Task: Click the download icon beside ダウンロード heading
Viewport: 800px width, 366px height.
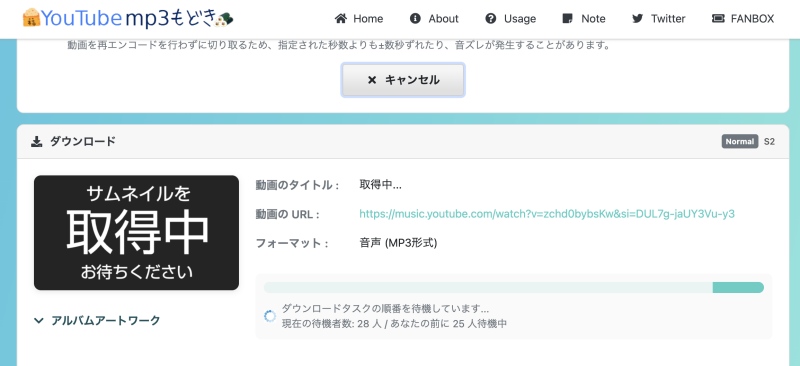Action: point(36,141)
